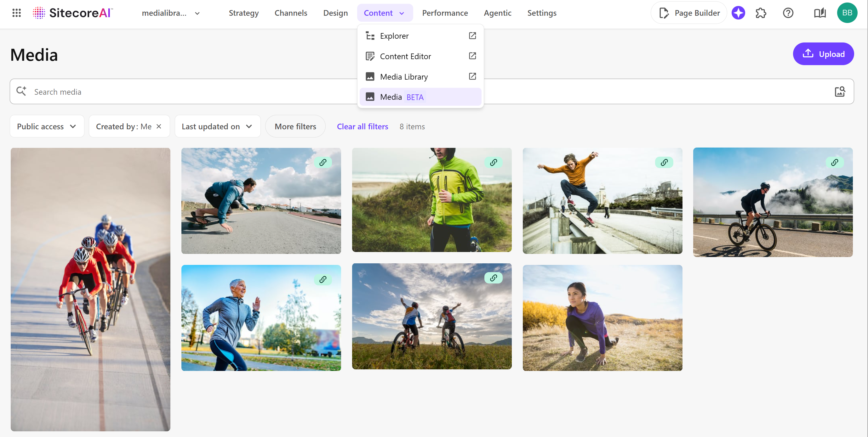
Task: Open the documentation book icon
Action: [x=819, y=13]
